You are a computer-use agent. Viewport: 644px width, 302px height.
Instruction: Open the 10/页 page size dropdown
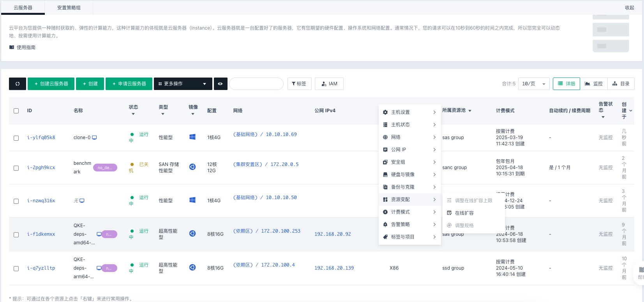pyautogui.click(x=533, y=84)
